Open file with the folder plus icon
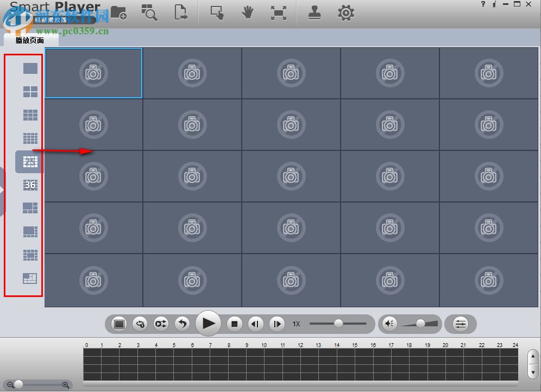541x392 pixels. click(x=118, y=12)
